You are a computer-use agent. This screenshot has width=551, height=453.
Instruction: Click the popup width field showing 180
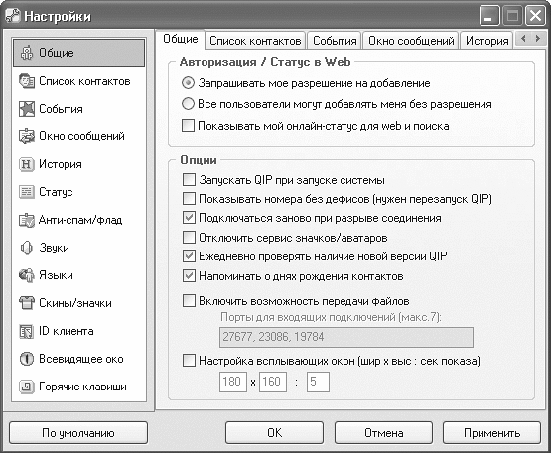[x=233, y=382]
